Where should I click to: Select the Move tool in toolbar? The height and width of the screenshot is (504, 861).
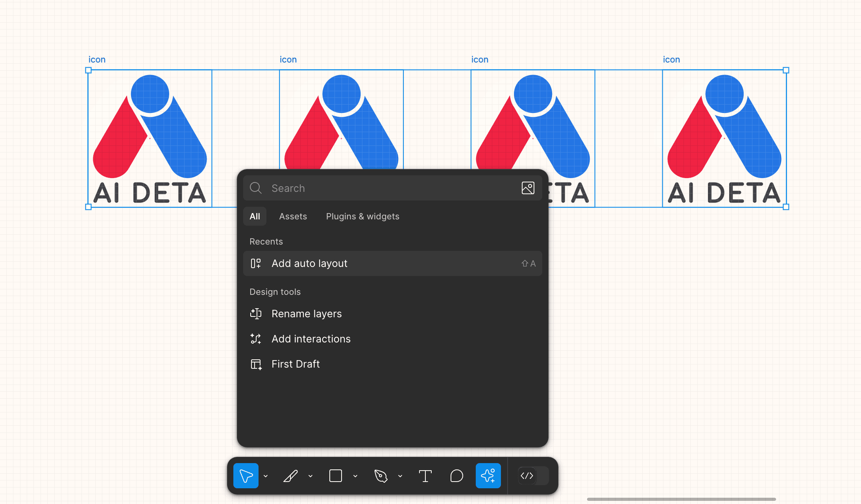click(x=246, y=476)
